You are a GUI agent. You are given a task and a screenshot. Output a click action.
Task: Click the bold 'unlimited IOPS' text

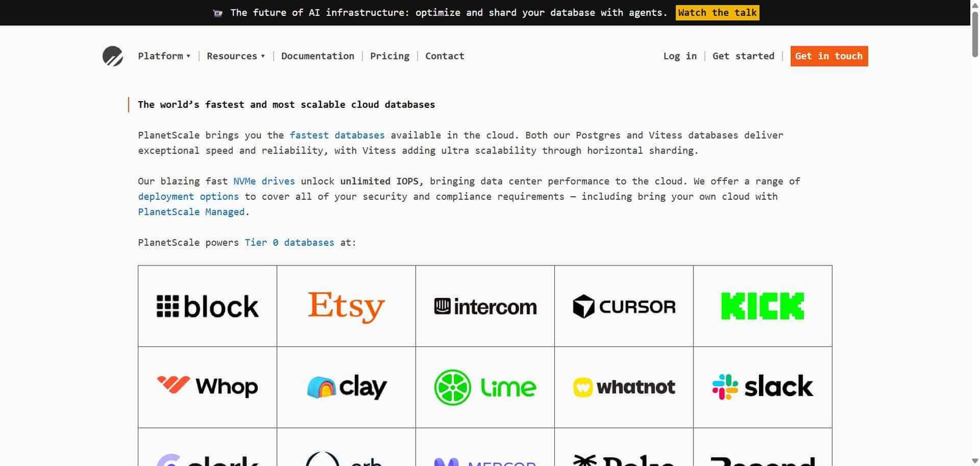tap(379, 181)
